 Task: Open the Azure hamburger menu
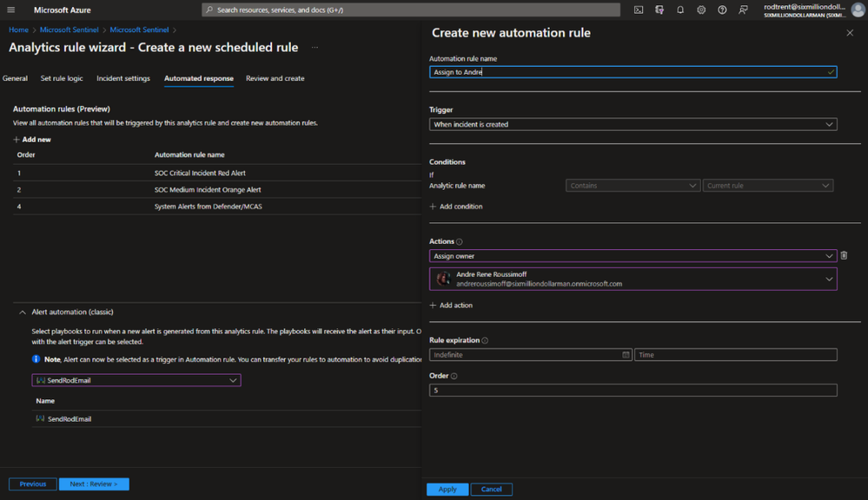[11, 10]
